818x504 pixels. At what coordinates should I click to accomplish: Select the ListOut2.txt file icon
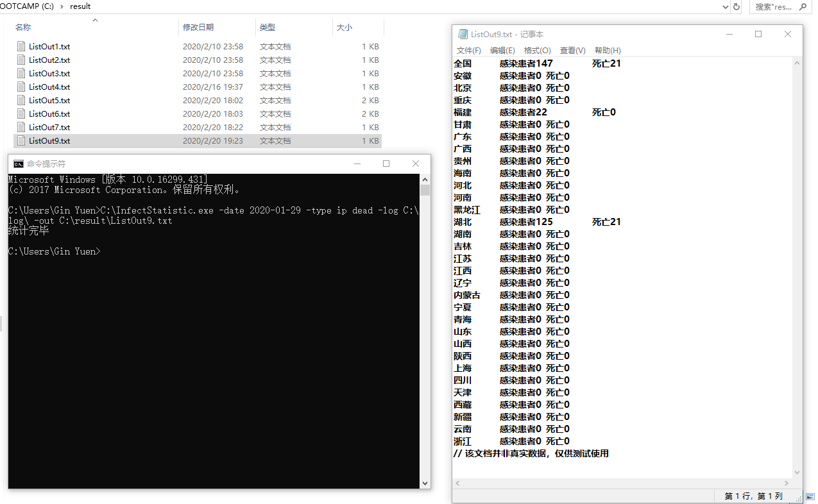(22, 60)
